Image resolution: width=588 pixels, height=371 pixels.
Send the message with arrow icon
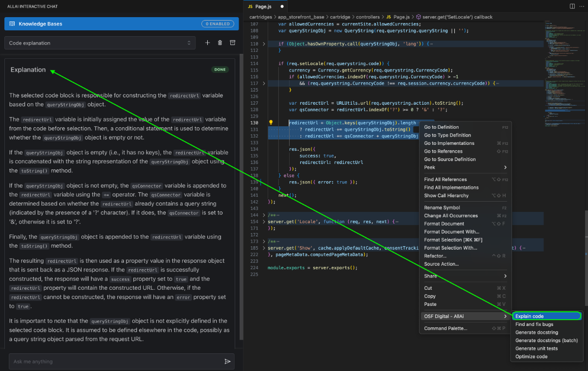click(227, 362)
